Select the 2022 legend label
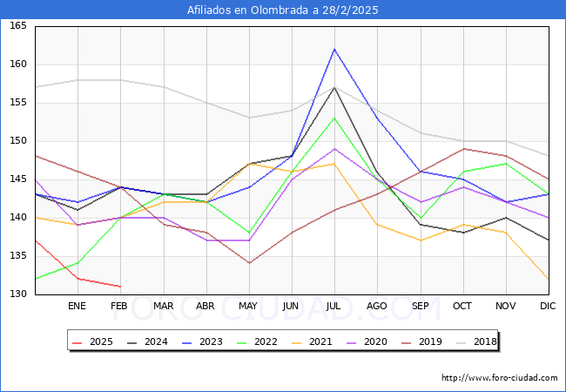This screenshot has height=392, width=566. click(x=266, y=341)
